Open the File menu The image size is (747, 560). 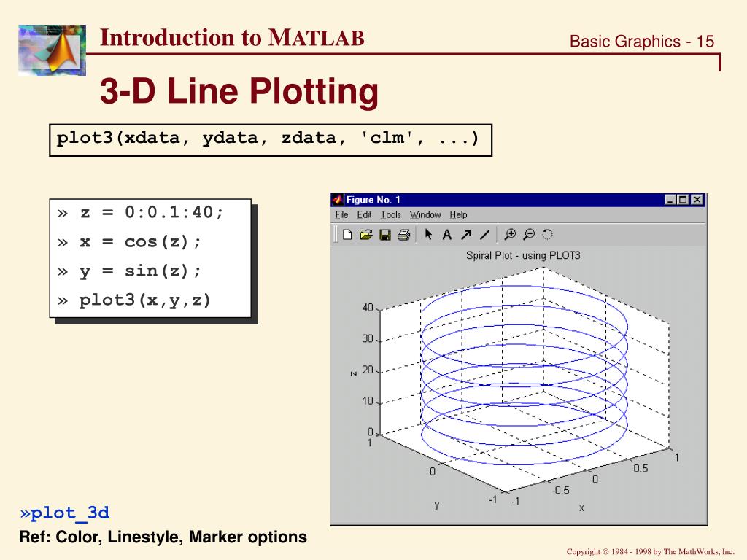(341, 215)
